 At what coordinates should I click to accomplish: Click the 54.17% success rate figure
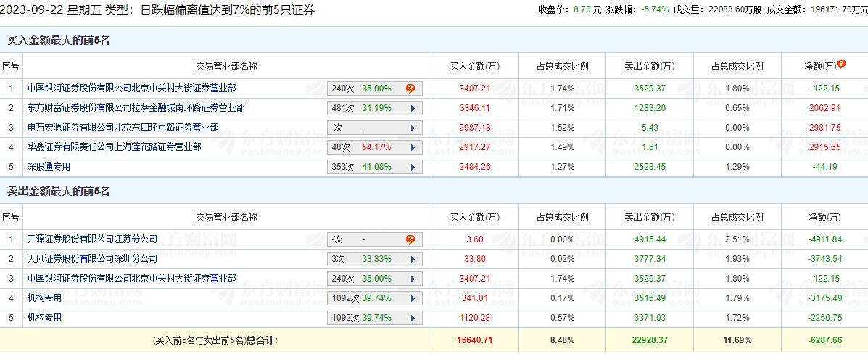[x=376, y=147]
